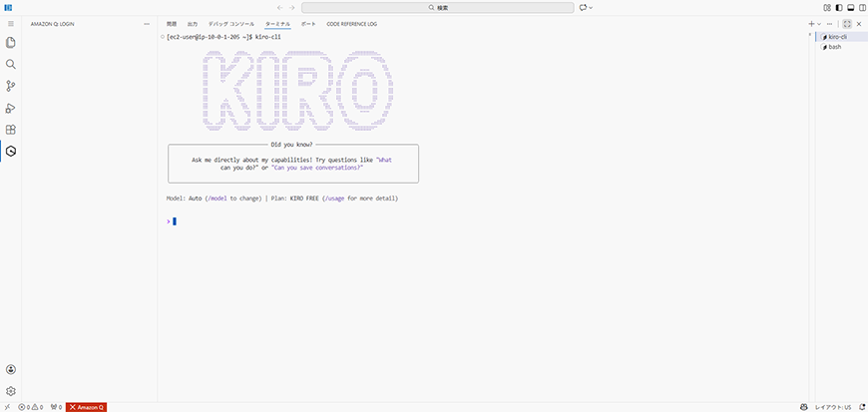This screenshot has width=868, height=412.
Task: Open terminal panel more actions menu
Action: click(x=829, y=24)
